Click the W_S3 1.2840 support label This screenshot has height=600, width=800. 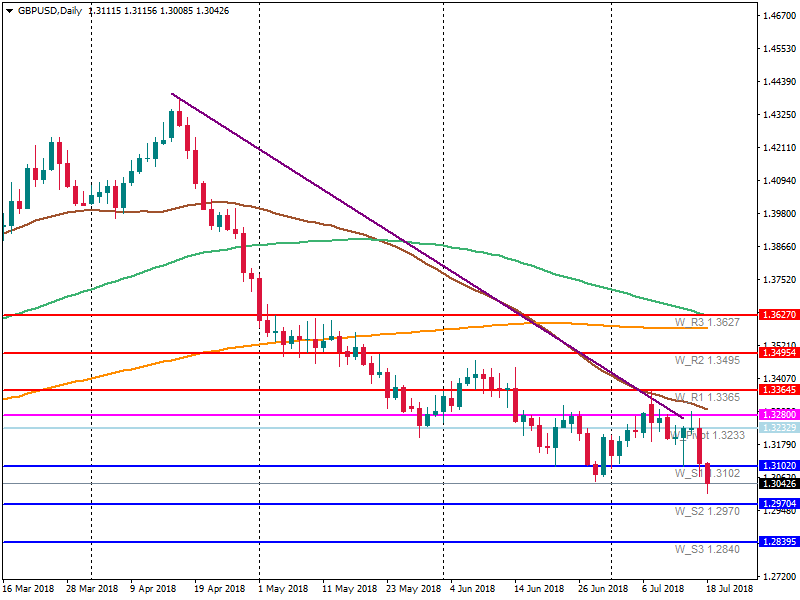point(706,549)
